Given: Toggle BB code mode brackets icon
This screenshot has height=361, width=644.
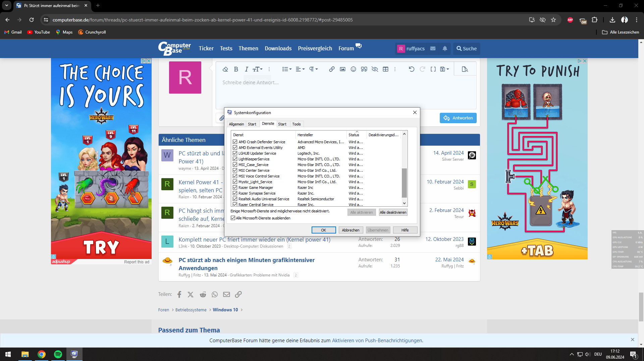Looking at the screenshot, I should click(433, 69).
